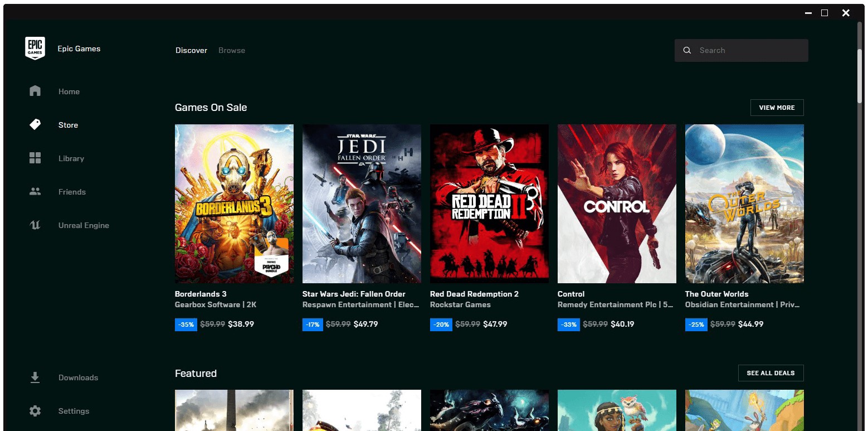Click The Outer Worlds title link
This screenshot has height=431, width=868.
716,294
